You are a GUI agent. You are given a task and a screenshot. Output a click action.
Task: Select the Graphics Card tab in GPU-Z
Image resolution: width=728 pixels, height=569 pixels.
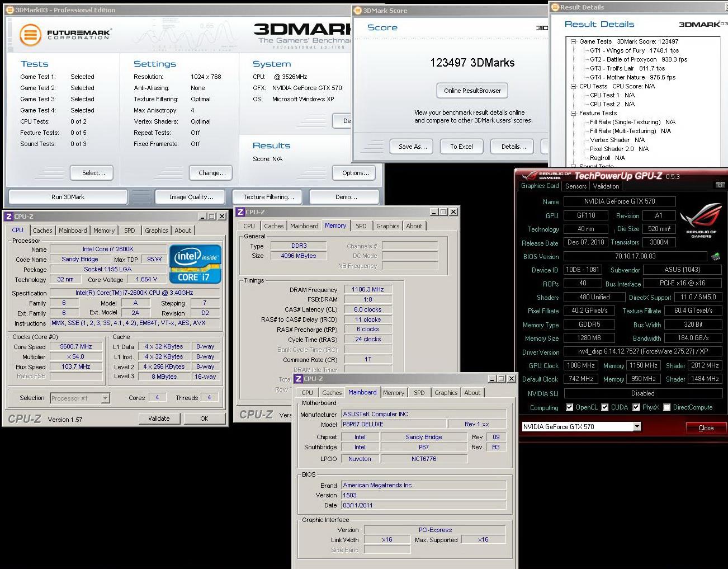(x=540, y=186)
